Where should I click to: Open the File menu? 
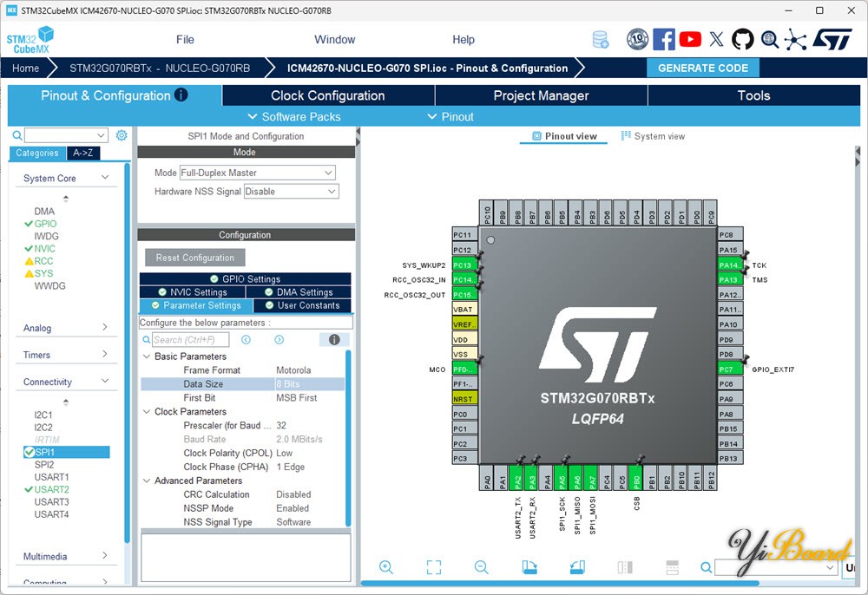[185, 39]
